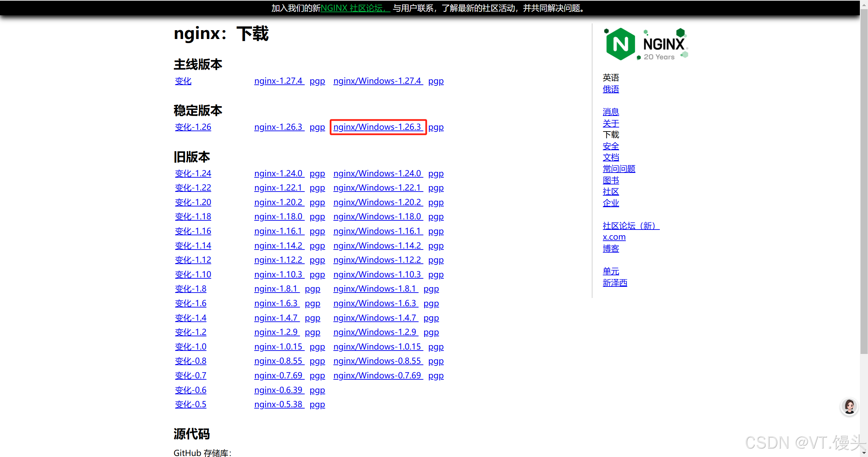
Task: Open the 变化-1.12 changelog
Action: [193, 260]
